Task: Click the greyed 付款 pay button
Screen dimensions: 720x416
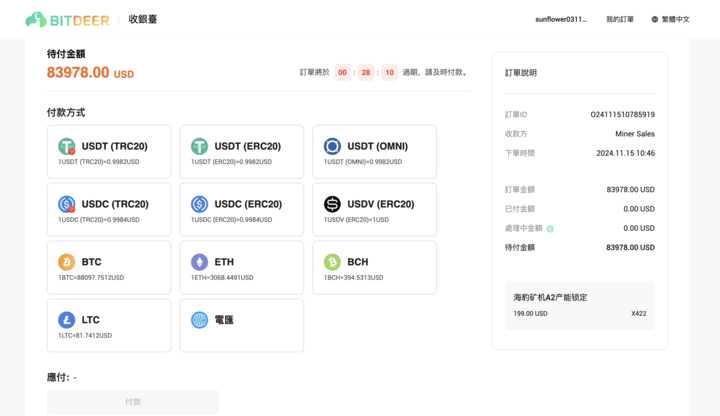Action: (x=133, y=402)
